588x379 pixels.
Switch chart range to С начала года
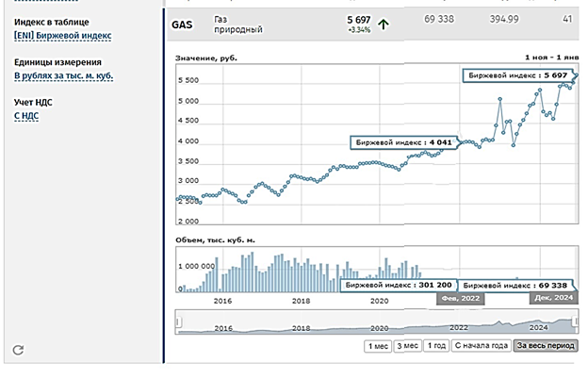tap(481, 346)
